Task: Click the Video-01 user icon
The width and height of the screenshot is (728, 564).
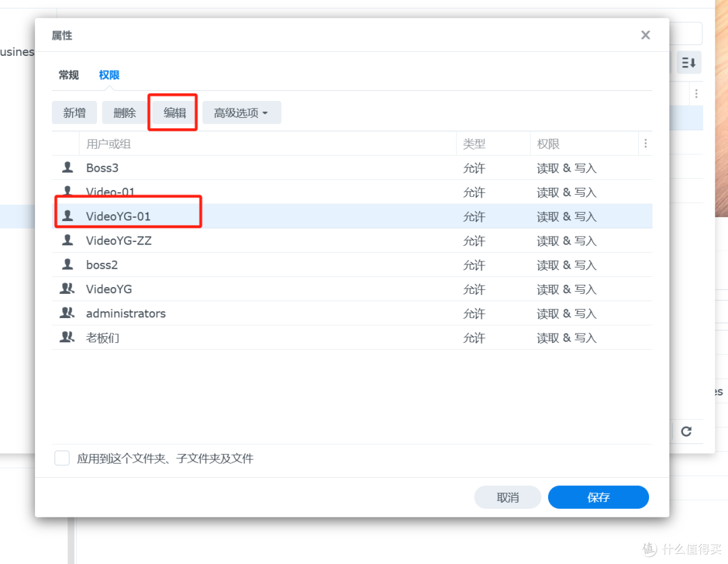Action: pos(68,192)
